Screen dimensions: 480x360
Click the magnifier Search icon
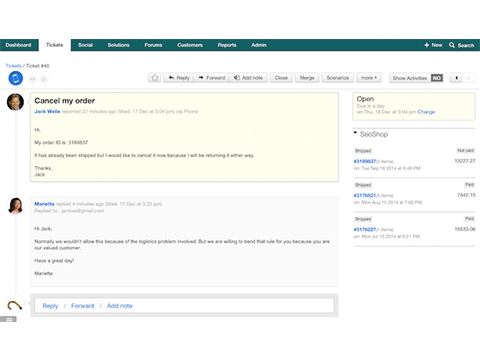[452, 45]
